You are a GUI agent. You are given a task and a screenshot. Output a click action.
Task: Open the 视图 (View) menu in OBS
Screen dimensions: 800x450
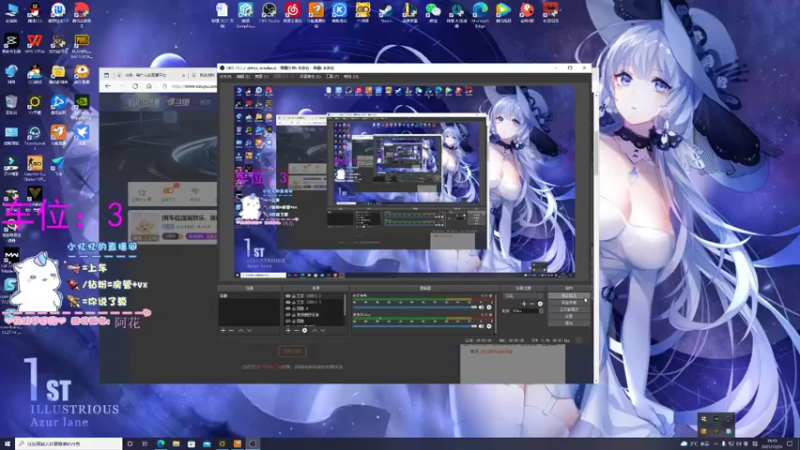[261, 77]
